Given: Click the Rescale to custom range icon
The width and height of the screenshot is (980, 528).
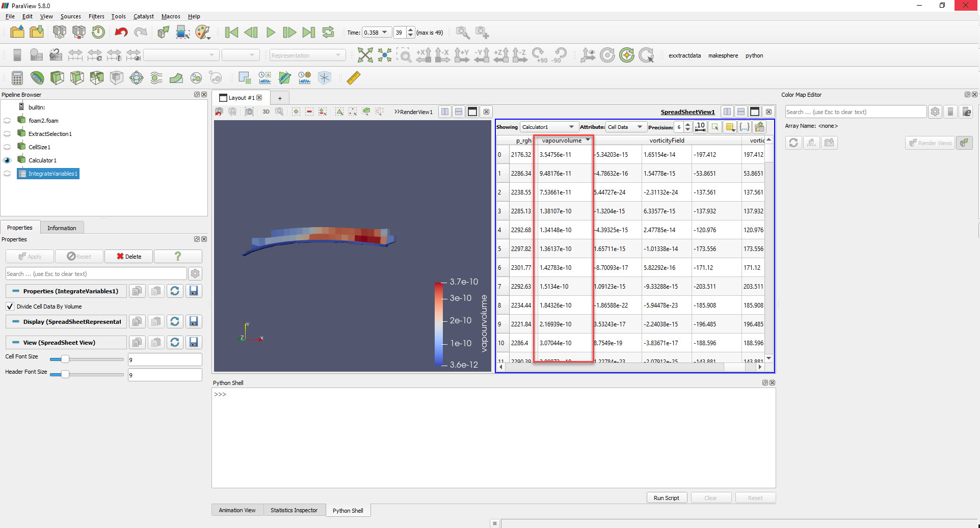Looking at the screenshot, I should pos(95,55).
